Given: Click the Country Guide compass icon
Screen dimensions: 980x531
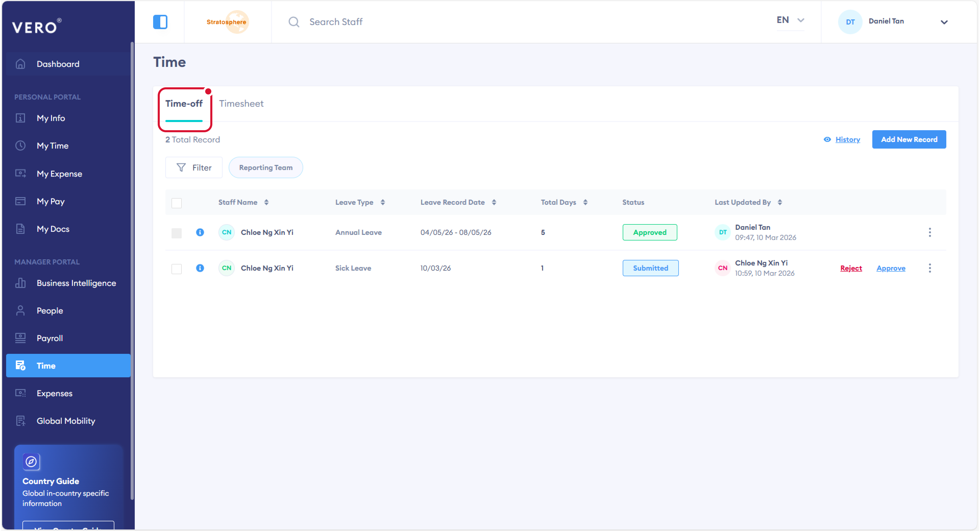Looking at the screenshot, I should tap(31, 462).
